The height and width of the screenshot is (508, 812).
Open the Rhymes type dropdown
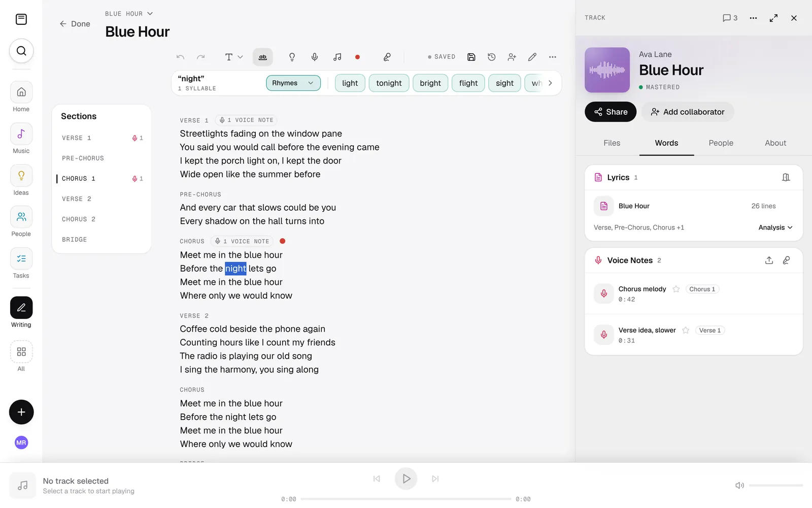pos(293,83)
